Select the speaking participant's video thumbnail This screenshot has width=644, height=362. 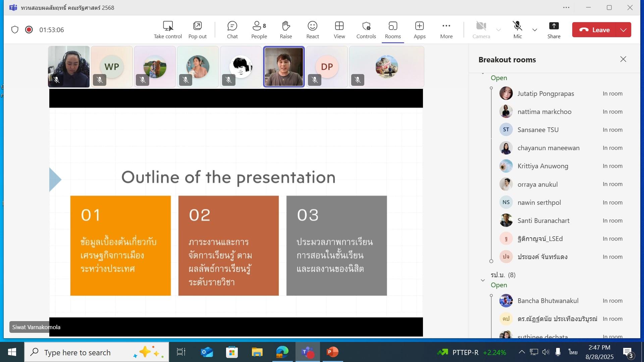click(284, 67)
